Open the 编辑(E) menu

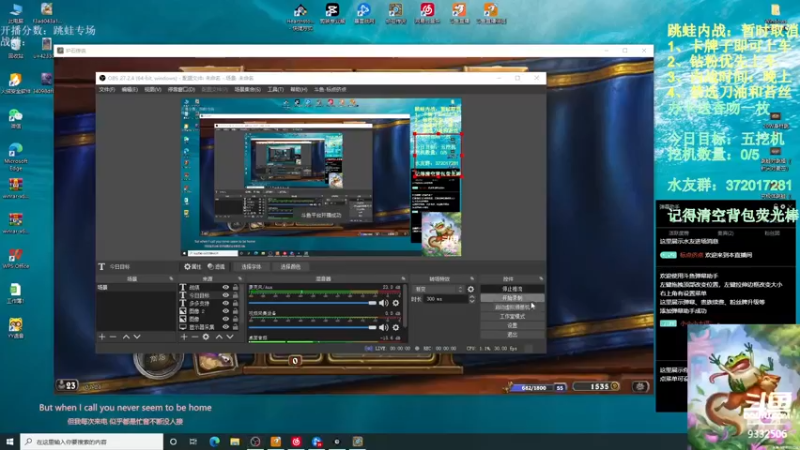point(130,89)
